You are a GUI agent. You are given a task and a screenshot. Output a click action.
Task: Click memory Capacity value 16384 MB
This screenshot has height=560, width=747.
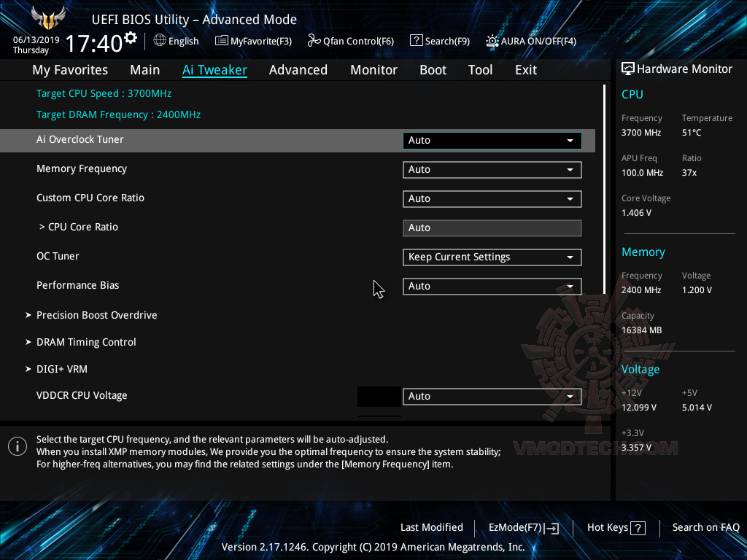pyautogui.click(x=641, y=330)
